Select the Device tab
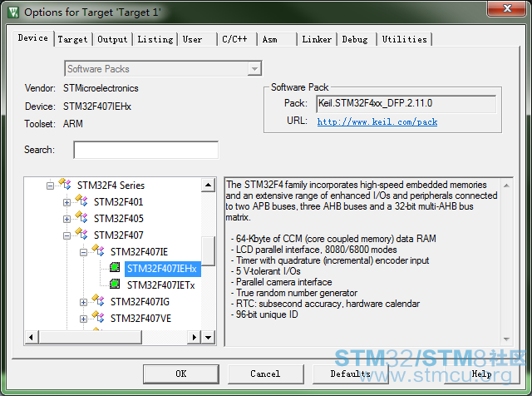This screenshot has height=396, width=532. pyautogui.click(x=33, y=38)
